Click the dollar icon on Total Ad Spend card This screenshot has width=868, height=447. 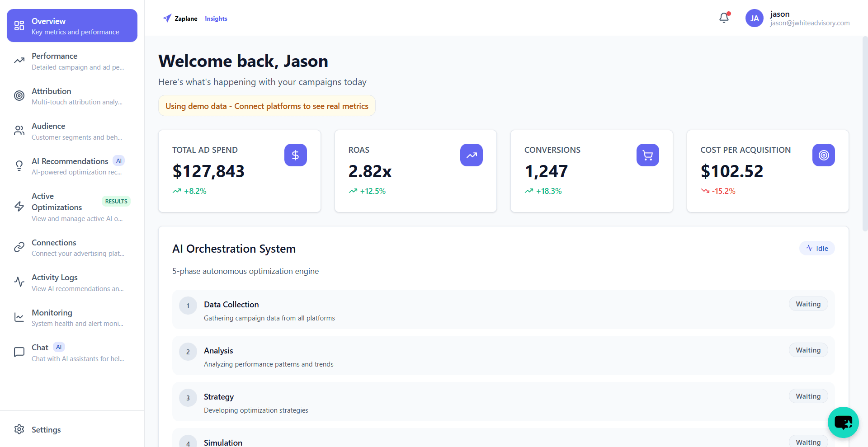click(x=295, y=155)
